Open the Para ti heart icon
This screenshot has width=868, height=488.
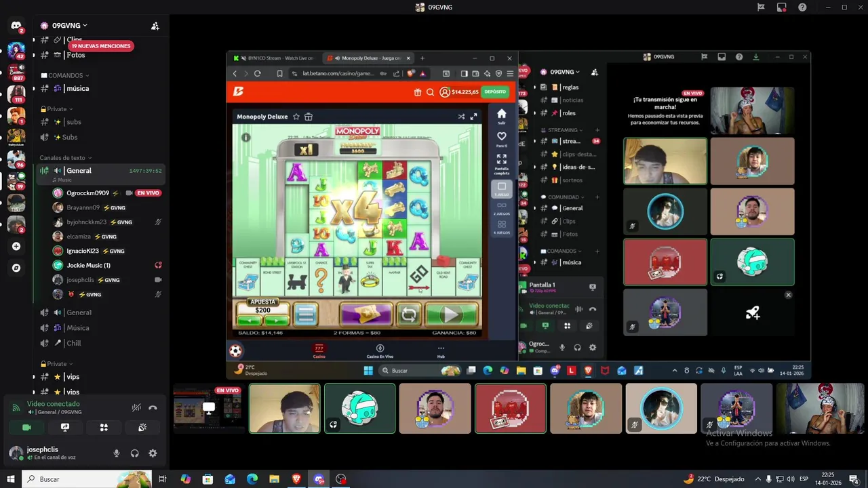501,139
